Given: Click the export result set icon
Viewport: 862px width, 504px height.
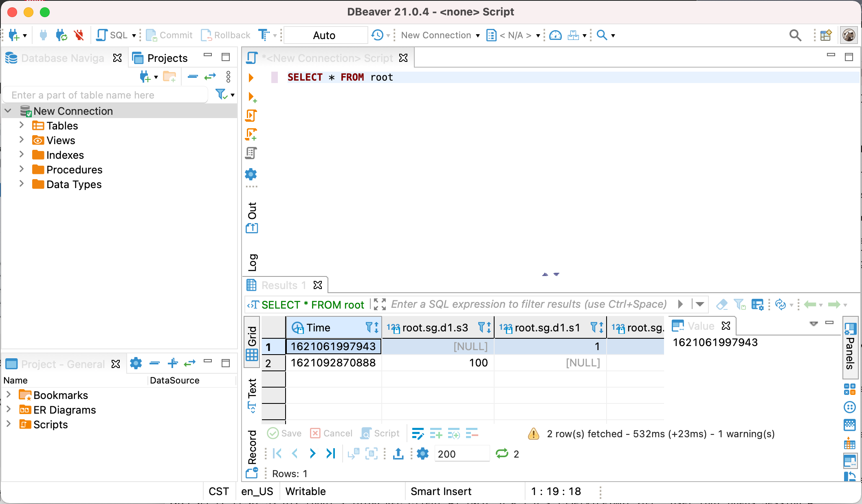Looking at the screenshot, I should tap(398, 454).
